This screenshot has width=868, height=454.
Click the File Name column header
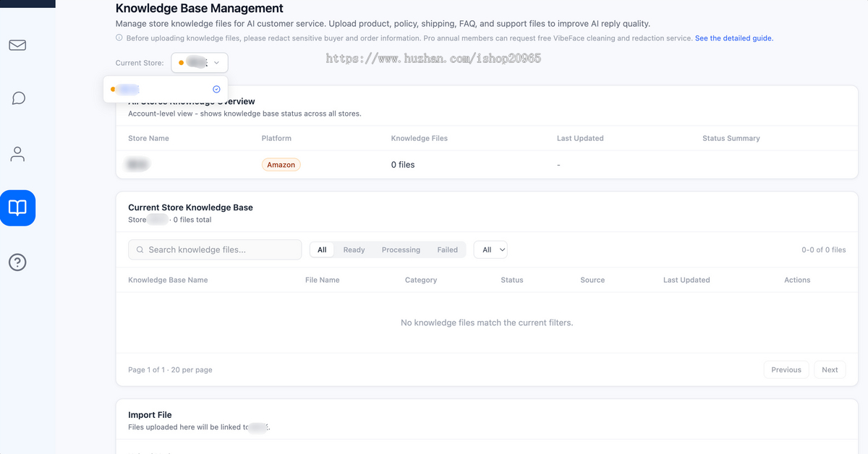coord(323,280)
